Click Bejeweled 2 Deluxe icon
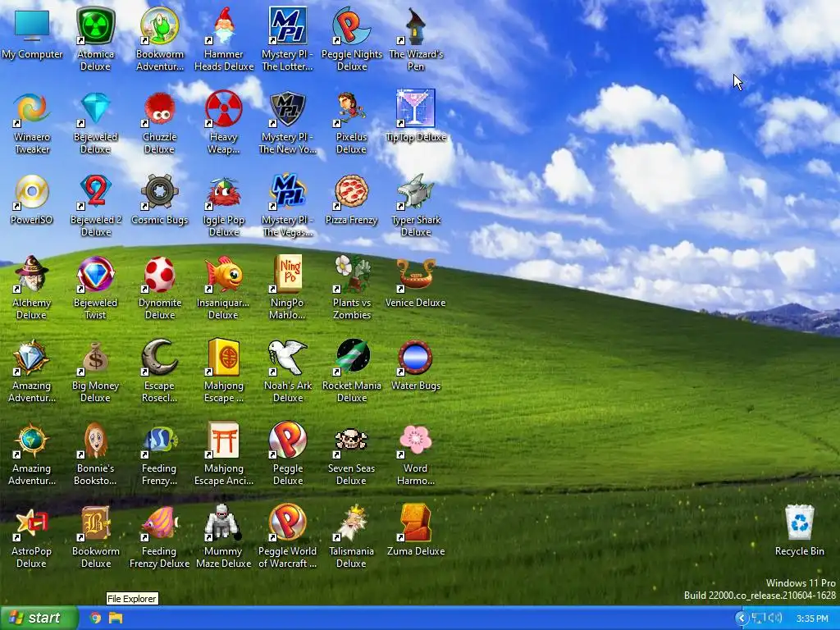This screenshot has width=840, height=630. [x=95, y=192]
